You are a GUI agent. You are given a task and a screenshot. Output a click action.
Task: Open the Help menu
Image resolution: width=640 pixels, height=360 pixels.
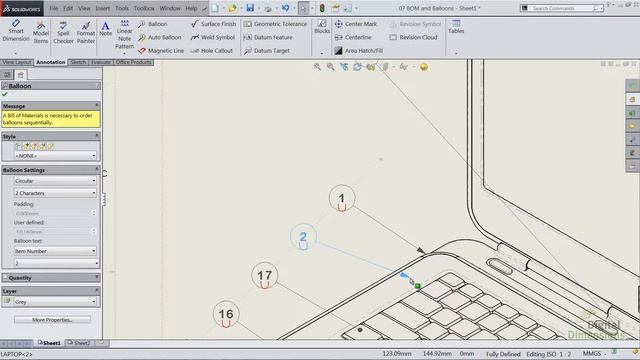tap(191, 8)
